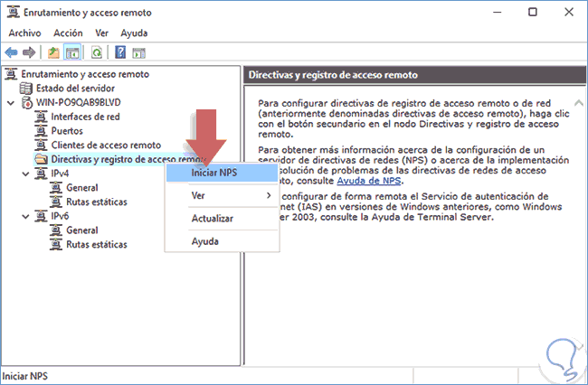
Task: Open the Ver menu in menu bar
Action: pyautogui.click(x=101, y=33)
